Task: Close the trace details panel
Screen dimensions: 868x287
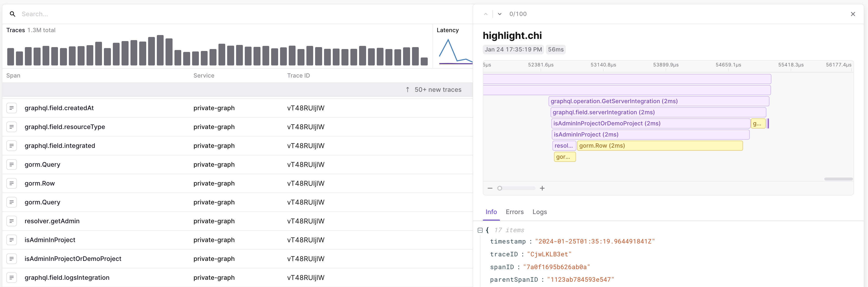Action: pyautogui.click(x=853, y=14)
